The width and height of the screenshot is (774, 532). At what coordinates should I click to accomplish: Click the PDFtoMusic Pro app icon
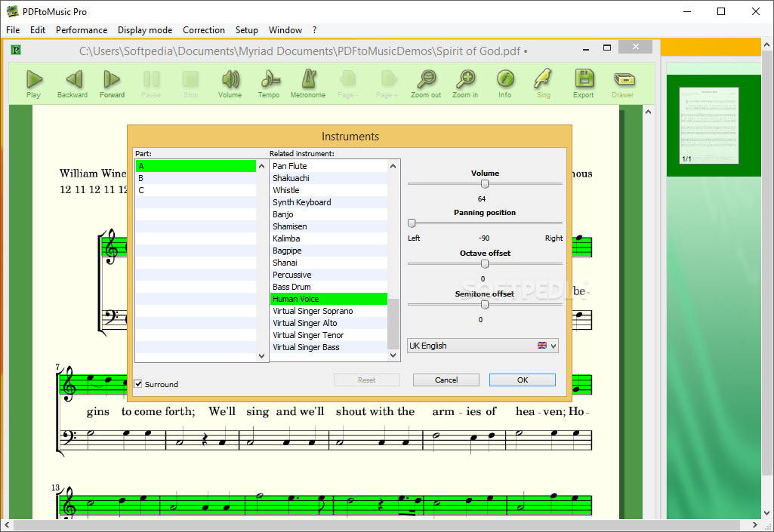(12, 11)
